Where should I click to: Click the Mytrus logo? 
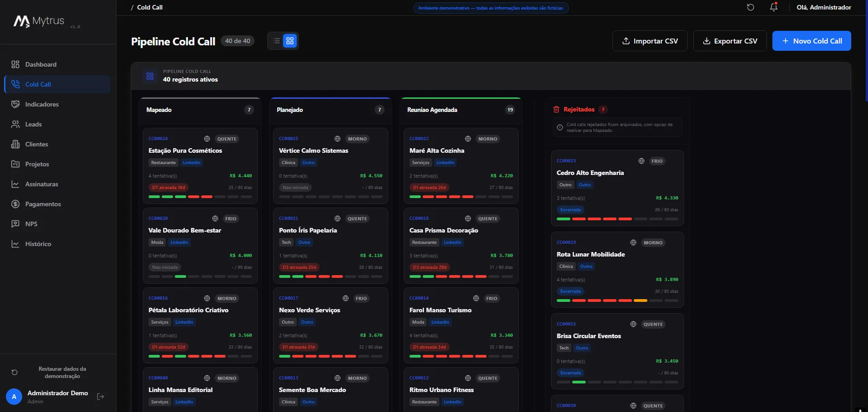(x=39, y=21)
